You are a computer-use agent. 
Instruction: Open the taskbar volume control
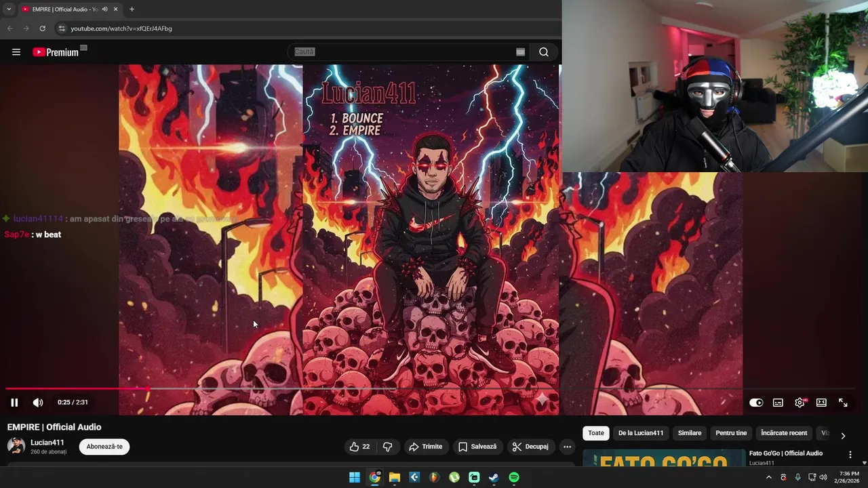coord(823,478)
